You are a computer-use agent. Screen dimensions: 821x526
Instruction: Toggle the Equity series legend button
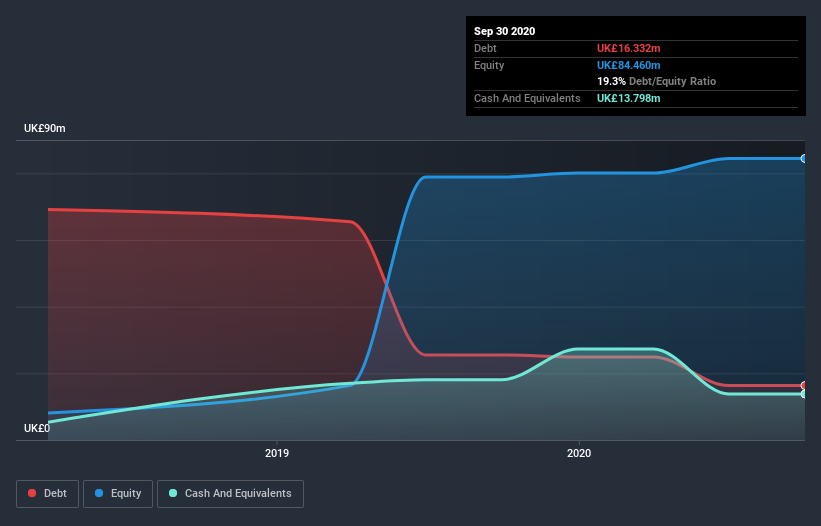click(118, 494)
